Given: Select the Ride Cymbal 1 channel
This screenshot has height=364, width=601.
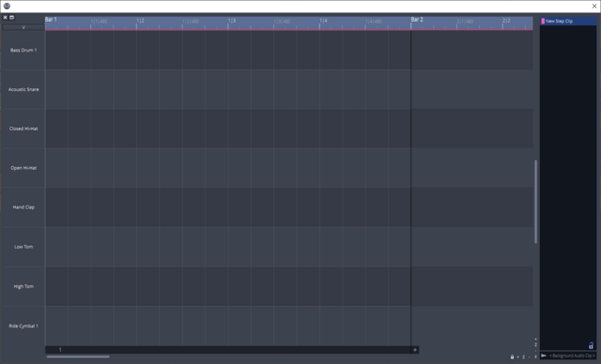Looking at the screenshot, I should click(23, 326).
